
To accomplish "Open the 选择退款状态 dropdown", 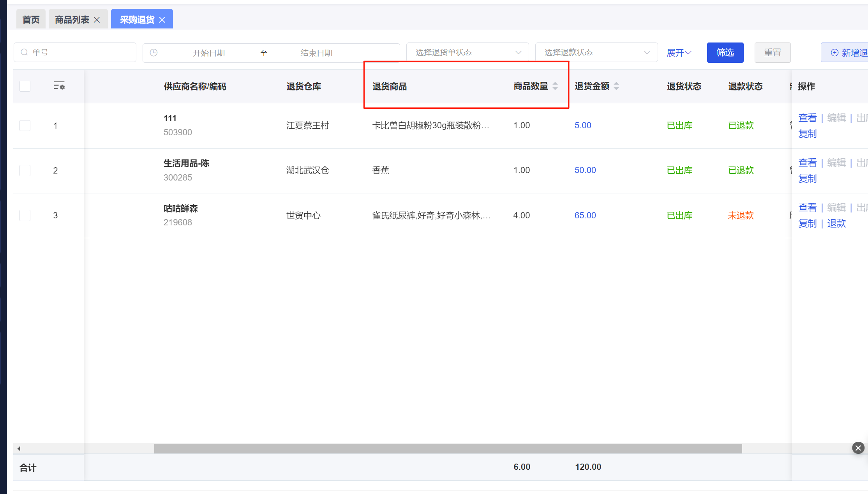I will (x=596, y=53).
